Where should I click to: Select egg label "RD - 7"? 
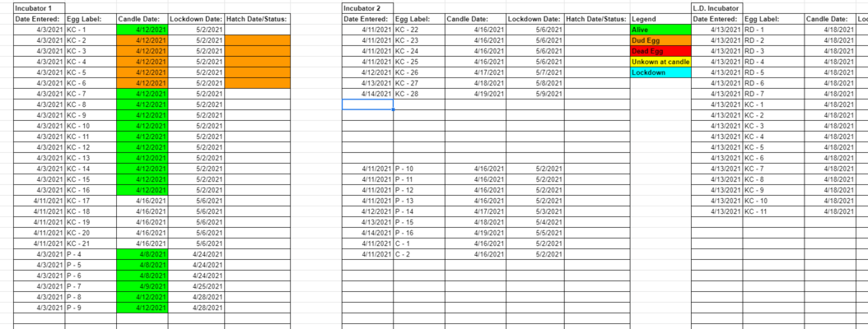tap(774, 94)
